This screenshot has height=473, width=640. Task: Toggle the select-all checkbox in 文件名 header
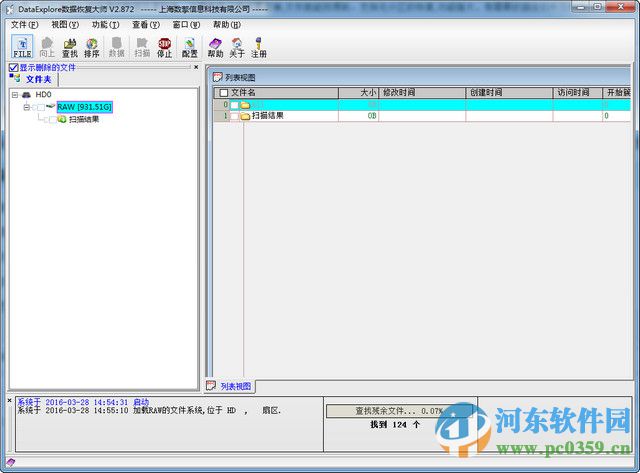coord(224,93)
